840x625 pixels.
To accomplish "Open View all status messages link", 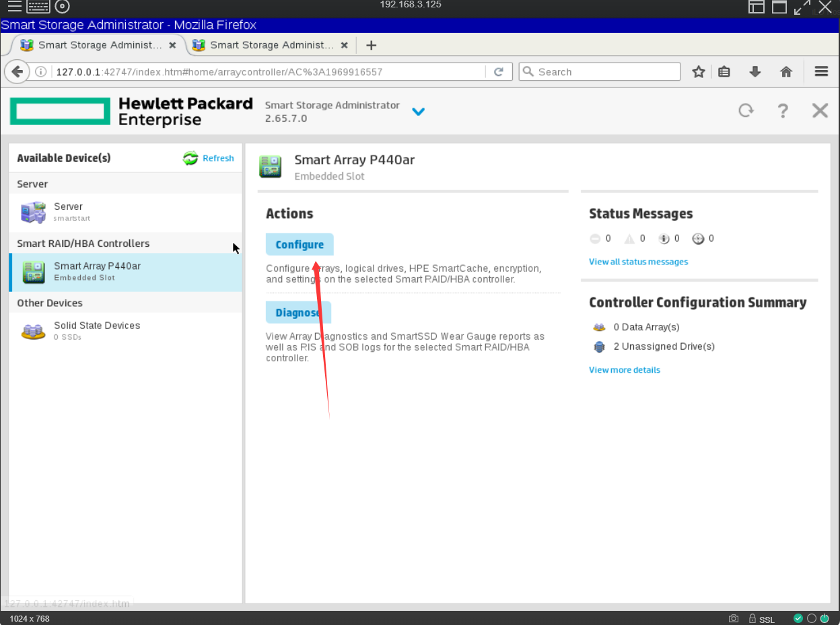I will pos(638,262).
